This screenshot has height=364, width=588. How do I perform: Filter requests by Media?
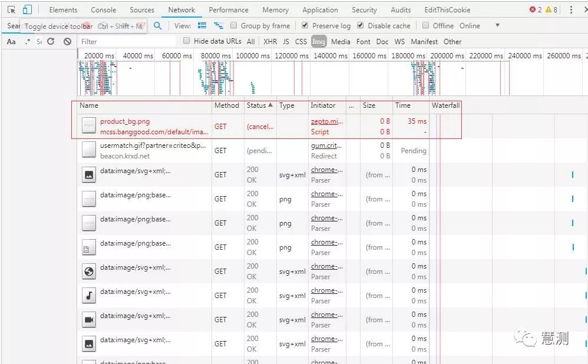[x=341, y=42]
